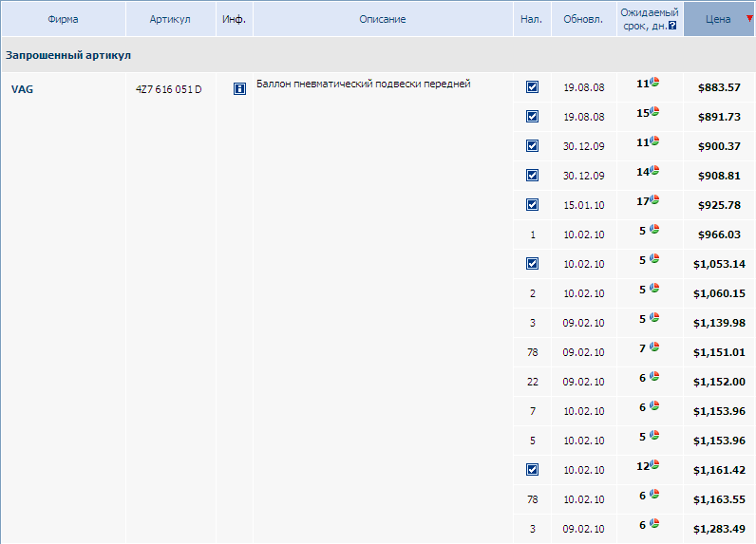
Task: Toggle availability checkbox in $908.81 row
Action: coord(532,175)
